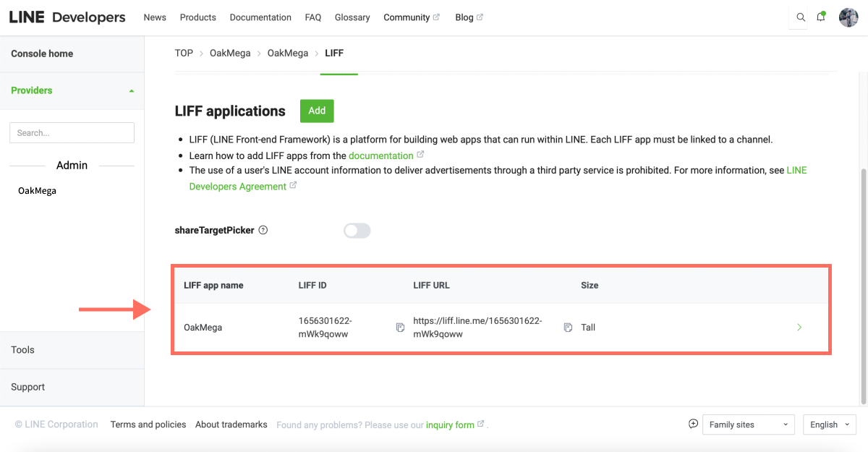Click the Family sites plus icon

pos(693,424)
